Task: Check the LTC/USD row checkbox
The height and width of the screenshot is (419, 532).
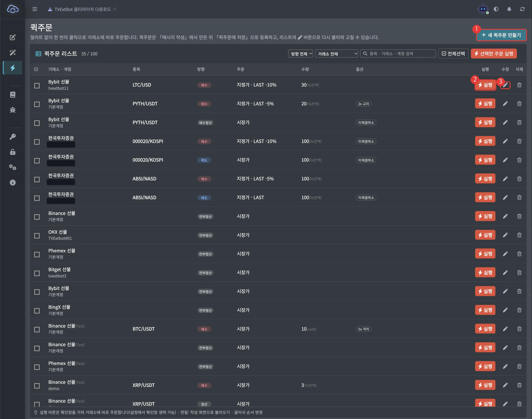Action: click(x=37, y=85)
